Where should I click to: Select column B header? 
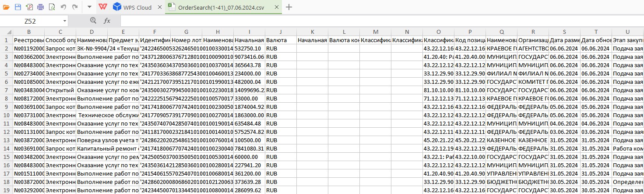(x=28, y=32)
